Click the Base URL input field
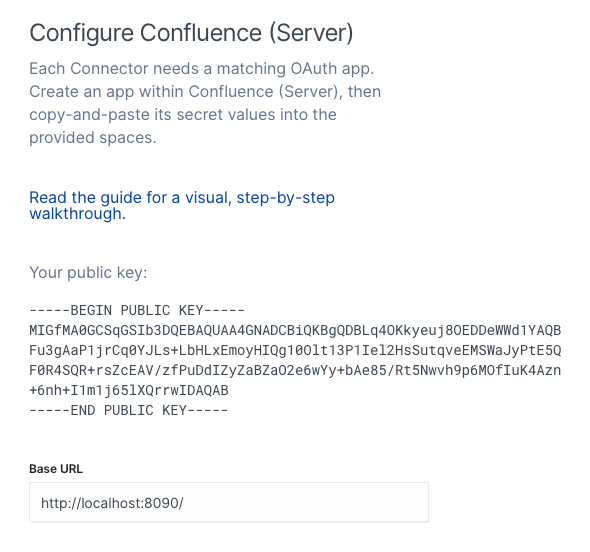Screen dimensions: 590x552 pyautogui.click(x=229, y=502)
